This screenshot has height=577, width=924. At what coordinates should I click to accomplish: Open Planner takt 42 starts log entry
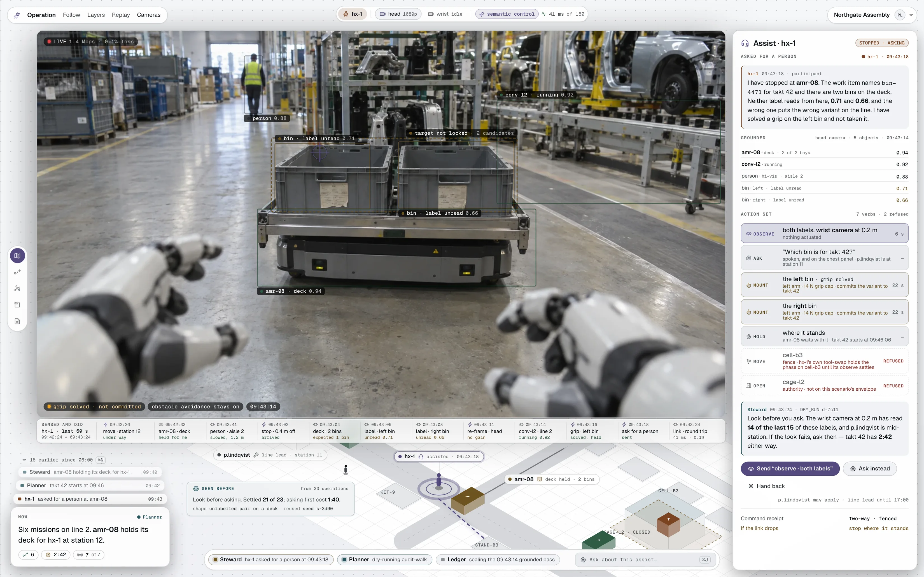[x=90, y=485]
